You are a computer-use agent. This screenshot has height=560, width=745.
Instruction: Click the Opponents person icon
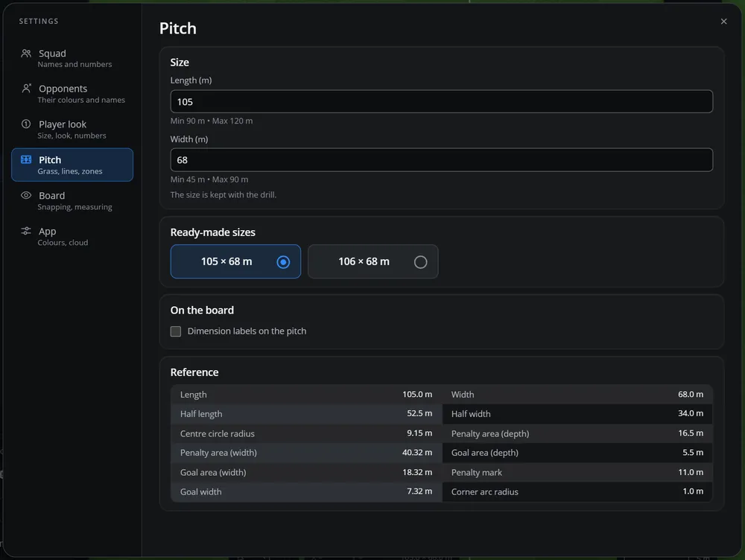(x=26, y=89)
